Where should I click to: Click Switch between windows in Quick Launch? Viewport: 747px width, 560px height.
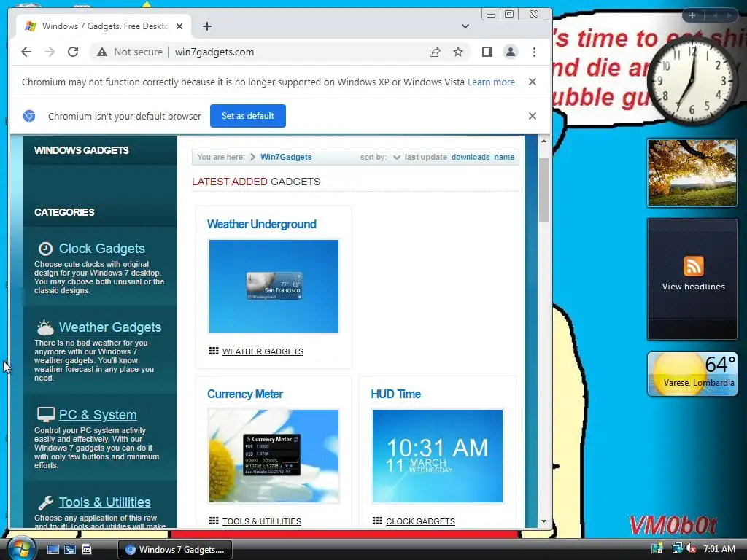70,550
